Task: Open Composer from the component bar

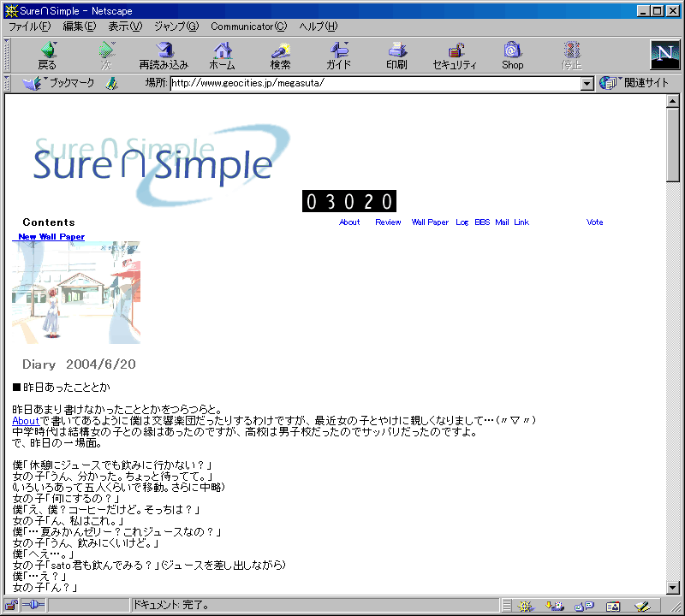Action: click(x=642, y=606)
